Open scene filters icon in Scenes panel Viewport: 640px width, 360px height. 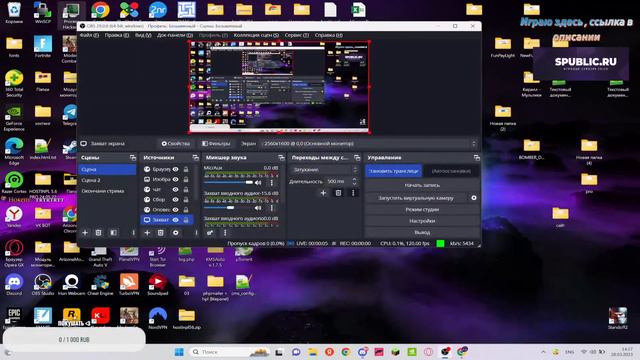(x=113, y=233)
